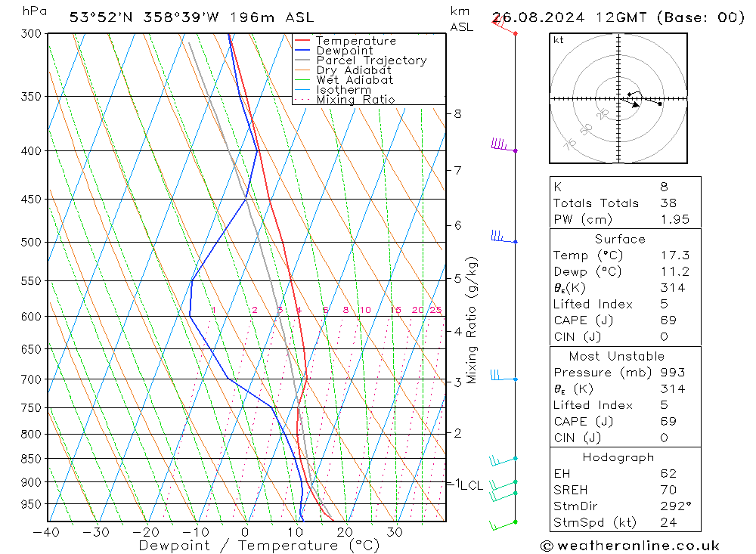756x554 pixels.
Task: Click the wind barb at 300 hPa
Action: (x=504, y=25)
